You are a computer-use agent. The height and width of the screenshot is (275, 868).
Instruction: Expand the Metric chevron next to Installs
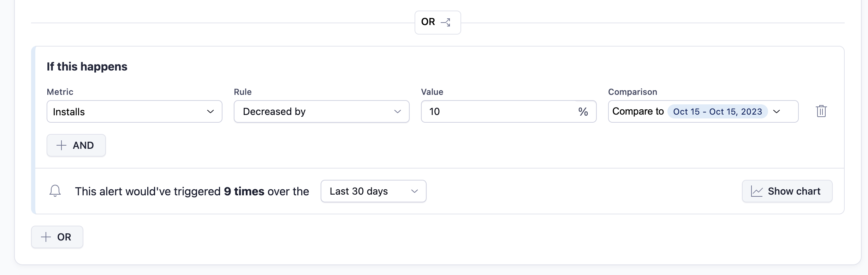(210, 111)
